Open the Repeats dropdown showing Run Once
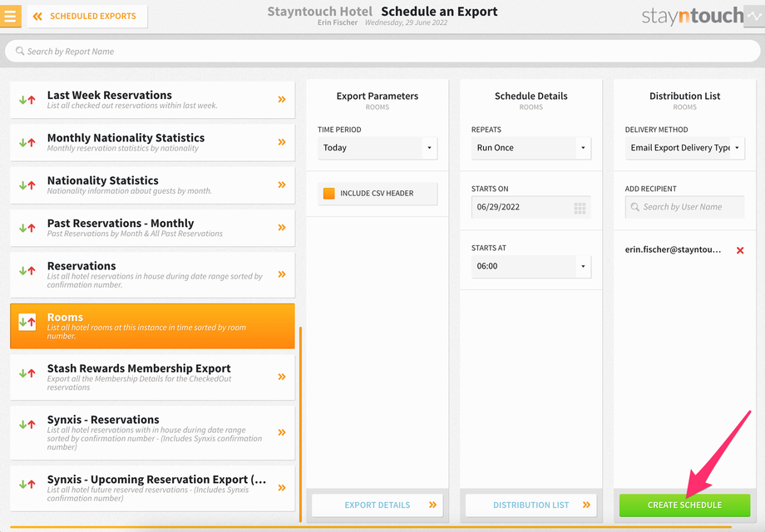 point(531,148)
